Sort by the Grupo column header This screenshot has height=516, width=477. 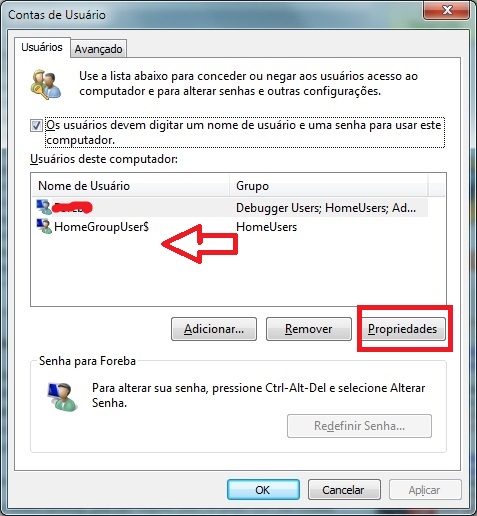[x=328, y=185]
